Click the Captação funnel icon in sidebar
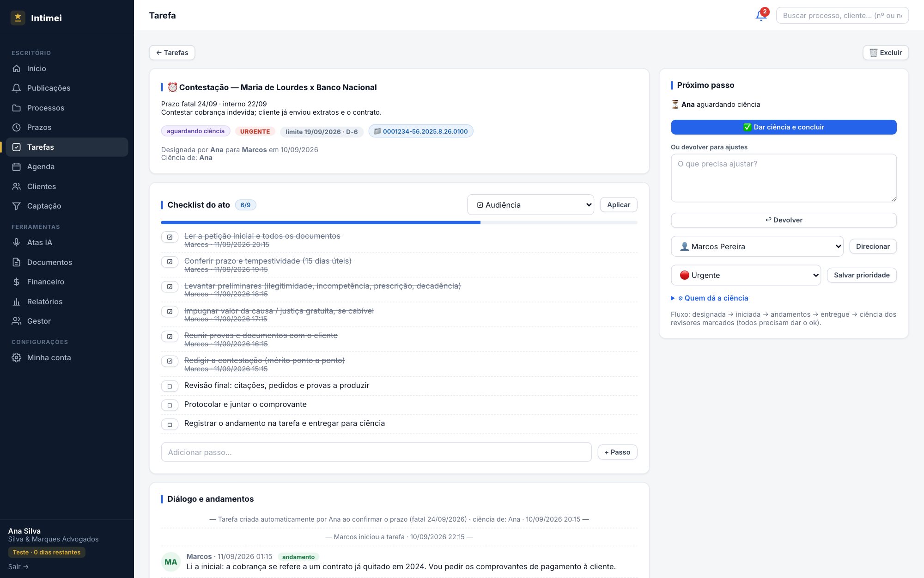Viewport: 924px width, 578px height. 17,206
